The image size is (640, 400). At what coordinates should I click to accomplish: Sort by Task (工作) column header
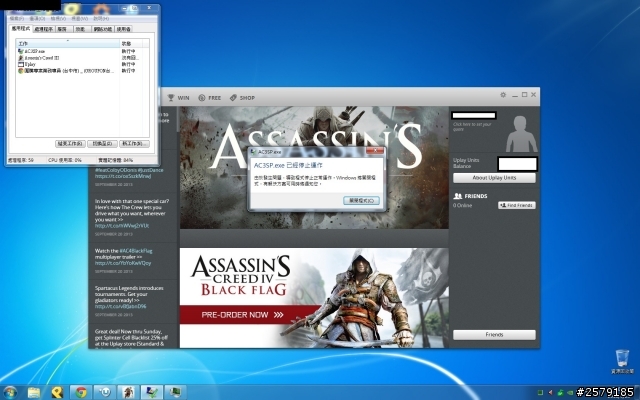coord(68,44)
